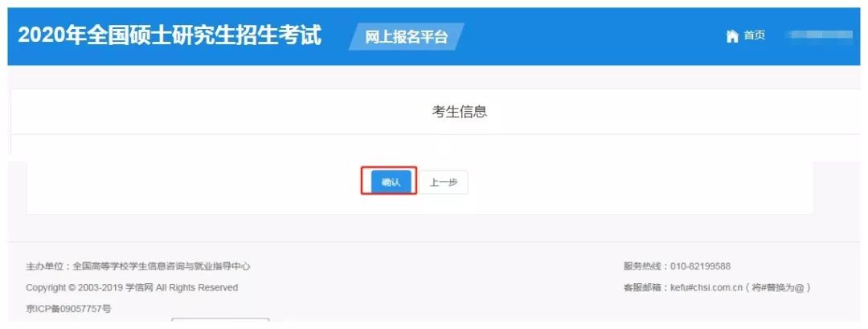Click the 客服邮箱 label
The image size is (868, 329).
pyautogui.click(x=644, y=288)
